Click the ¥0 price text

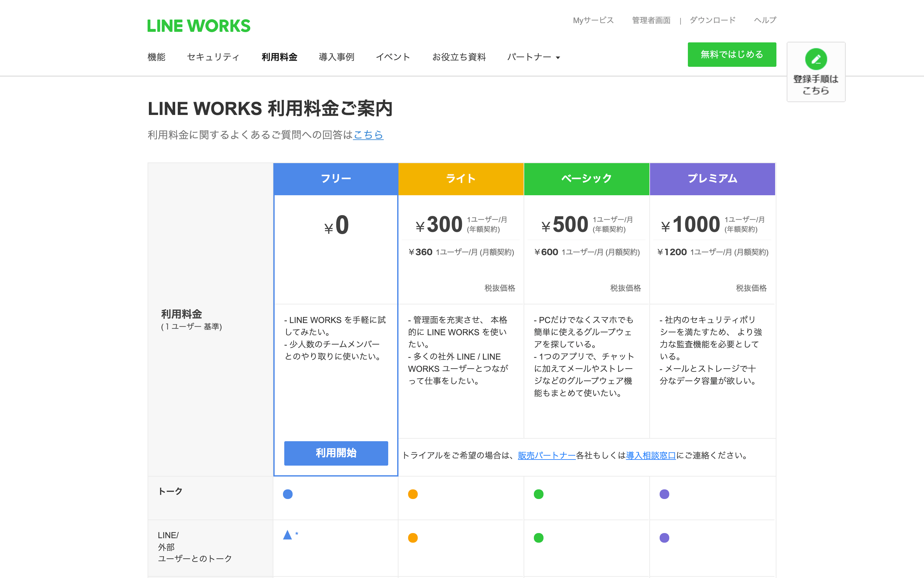tap(336, 225)
